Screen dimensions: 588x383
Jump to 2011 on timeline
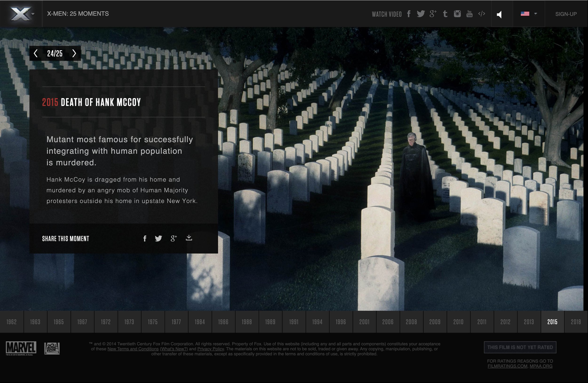(482, 322)
